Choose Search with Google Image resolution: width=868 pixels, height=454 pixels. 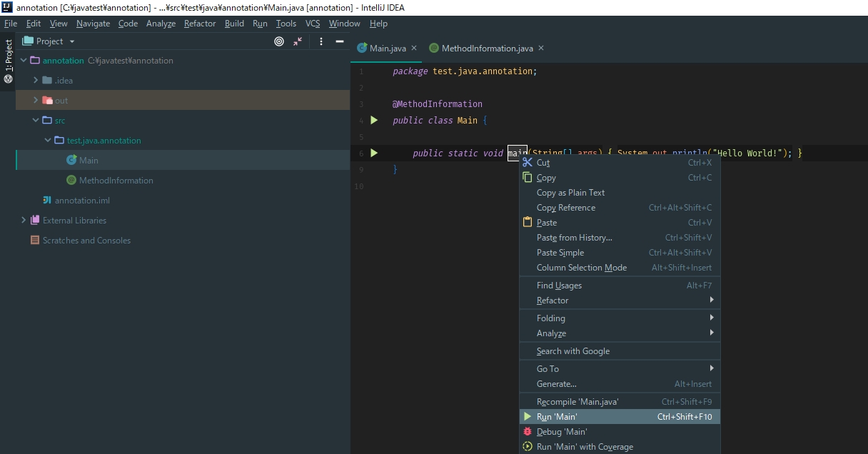pos(620,351)
